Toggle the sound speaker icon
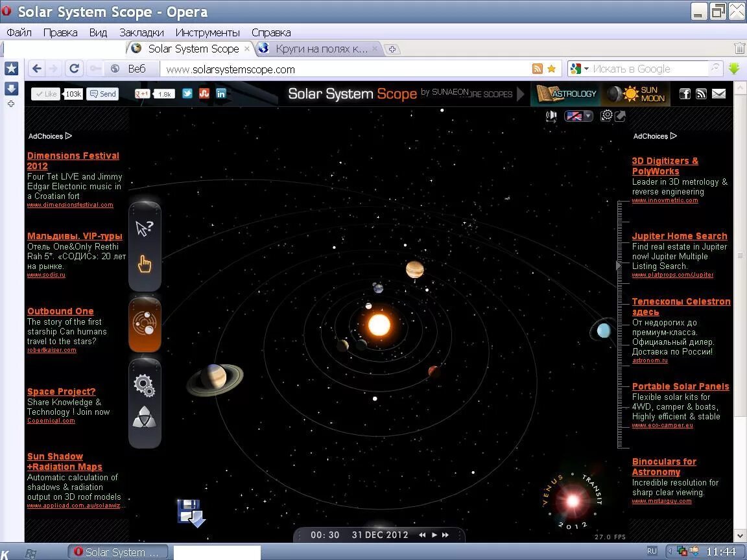This screenshot has width=747, height=560. pyautogui.click(x=551, y=116)
